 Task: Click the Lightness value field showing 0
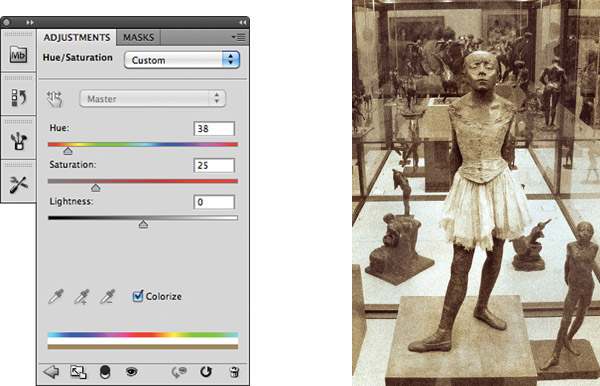click(214, 202)
